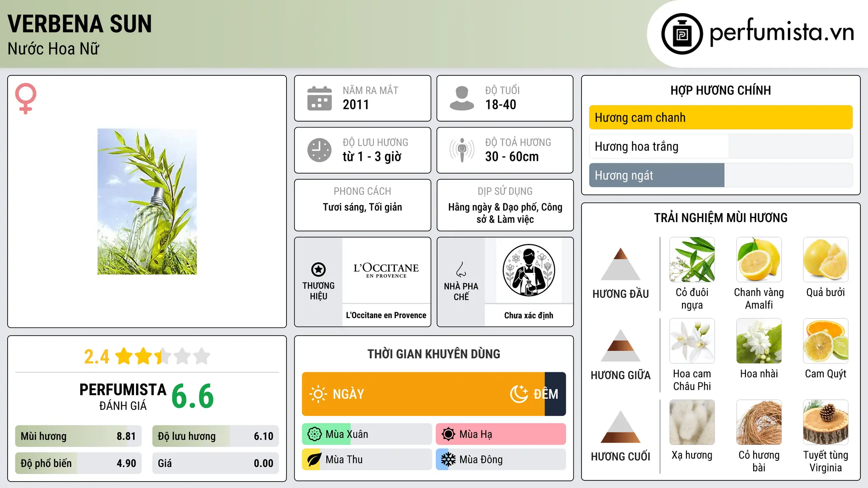Click the Hương giữa pyramid icon

click(620, 345)
